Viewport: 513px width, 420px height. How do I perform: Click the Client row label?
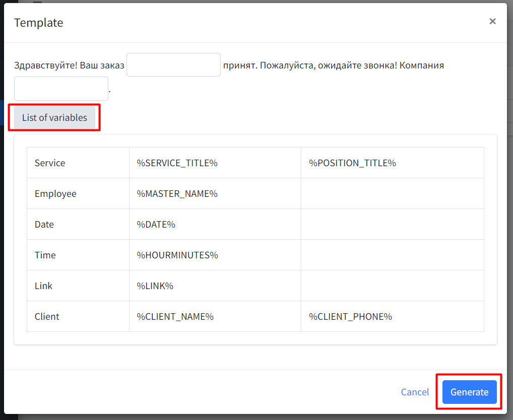click(47, 317)
